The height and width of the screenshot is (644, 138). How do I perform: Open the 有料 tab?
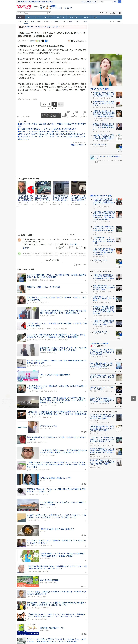(x=95, y=17)
